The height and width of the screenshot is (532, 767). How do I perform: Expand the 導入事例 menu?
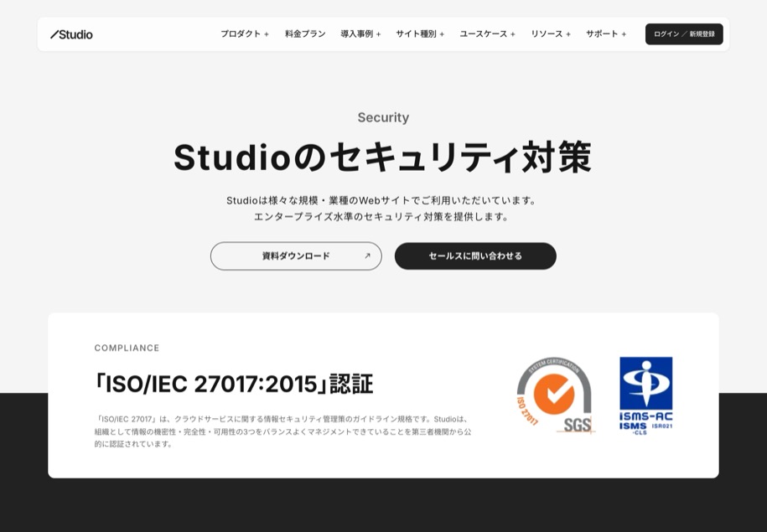pos(360,34)
